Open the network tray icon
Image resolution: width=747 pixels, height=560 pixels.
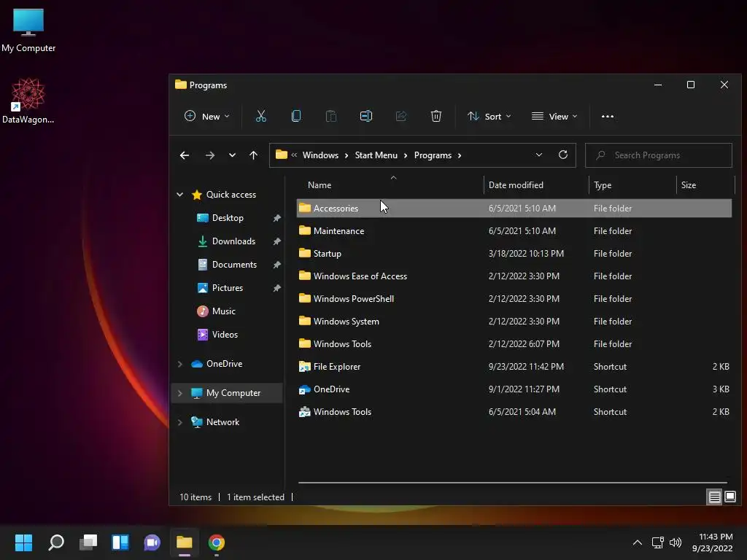click(657, 542)
